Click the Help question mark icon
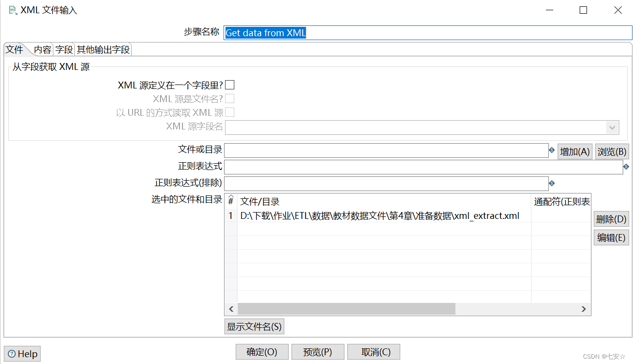 pyautogui.click(x=11, y=353)
